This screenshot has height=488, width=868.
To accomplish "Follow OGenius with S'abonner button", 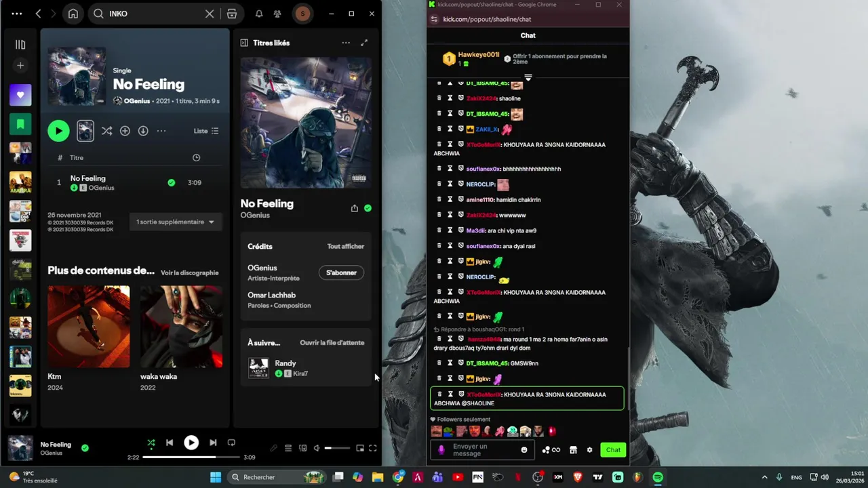I will (341, 272).
